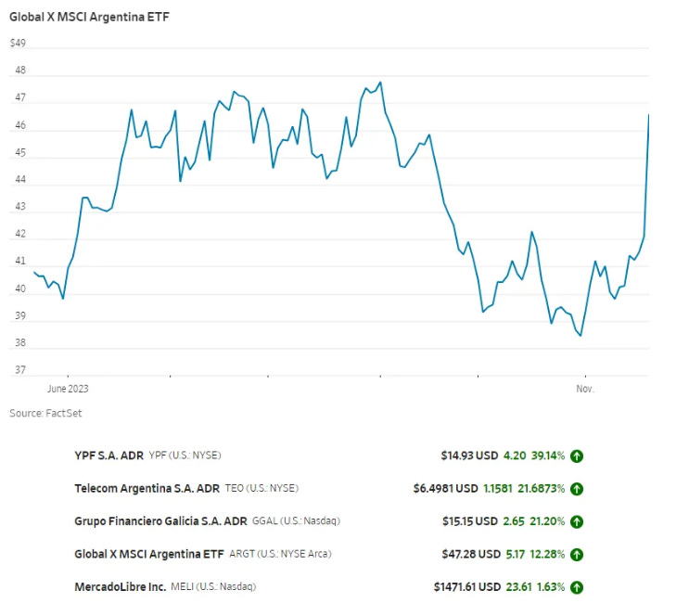Click the Telecom Argentina price $6.4981 USD

point(446,488)
